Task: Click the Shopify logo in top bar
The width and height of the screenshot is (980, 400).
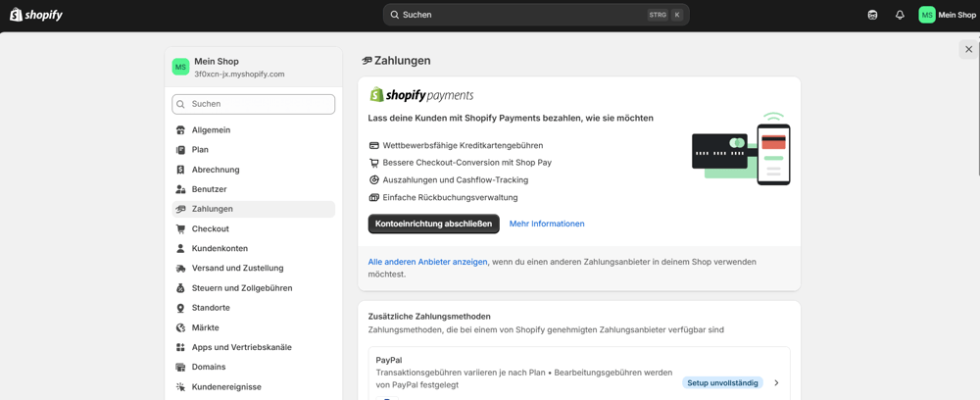Action: (36, 15)
